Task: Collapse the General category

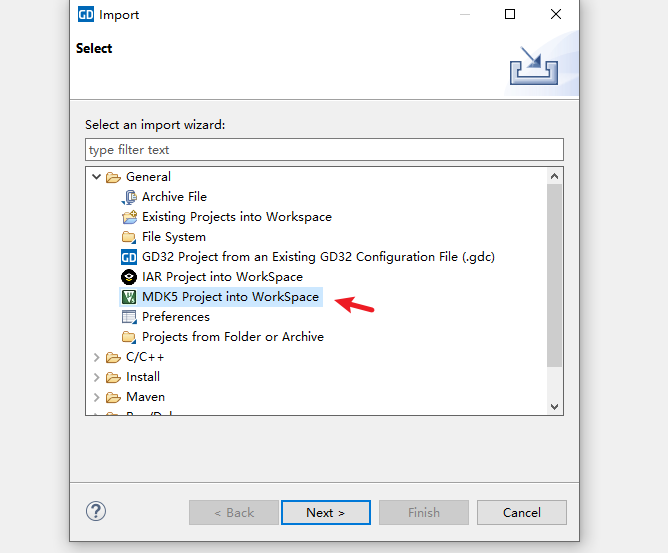Action: point(97,176)
